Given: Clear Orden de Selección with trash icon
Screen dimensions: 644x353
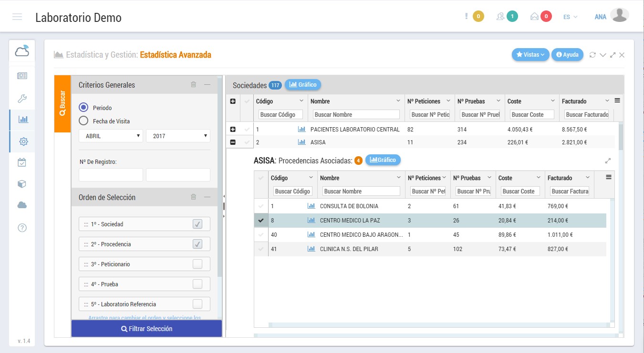Looking at the screenshot, I should coord(193,197).
